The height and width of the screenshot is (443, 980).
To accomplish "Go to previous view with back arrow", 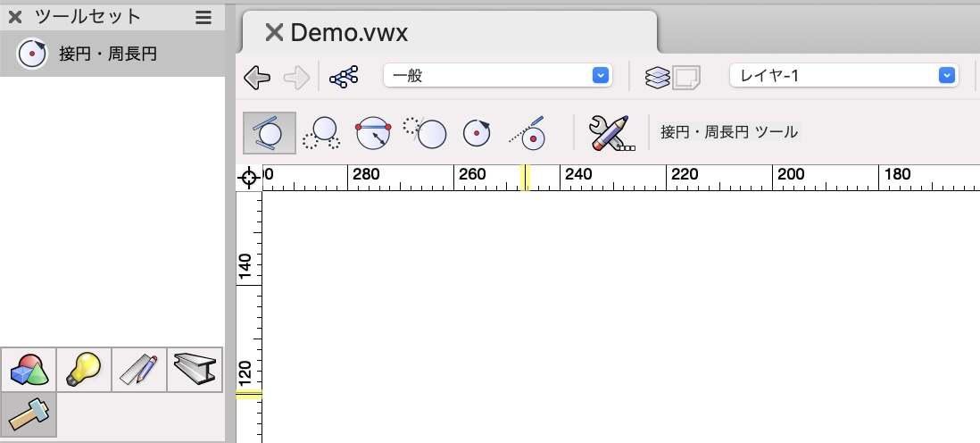I will point(257,78).
